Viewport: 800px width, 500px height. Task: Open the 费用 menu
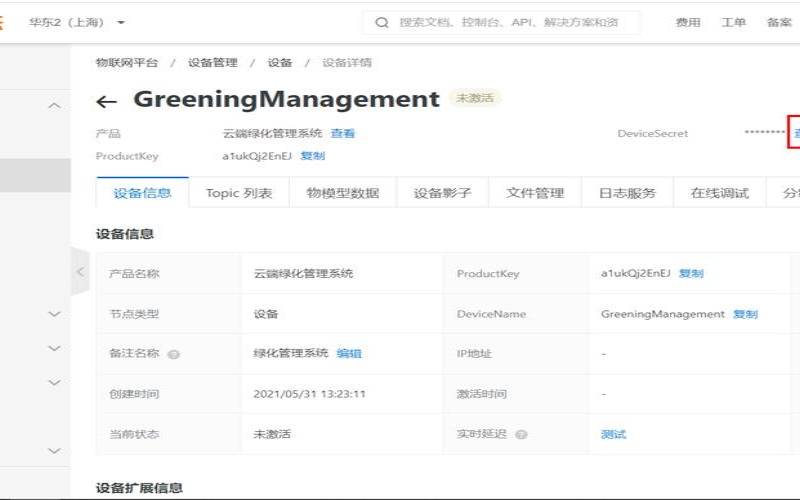(688, 22)
